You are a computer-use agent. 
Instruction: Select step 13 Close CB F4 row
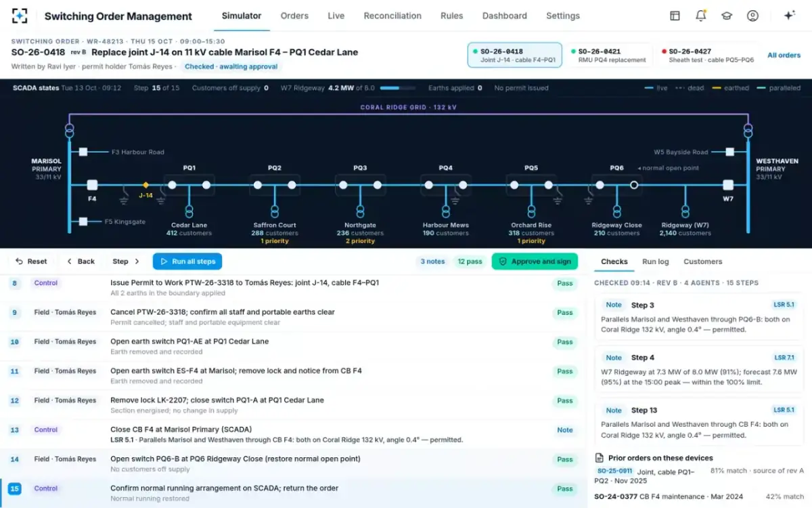pyautogui.click(x=293, y=434)
